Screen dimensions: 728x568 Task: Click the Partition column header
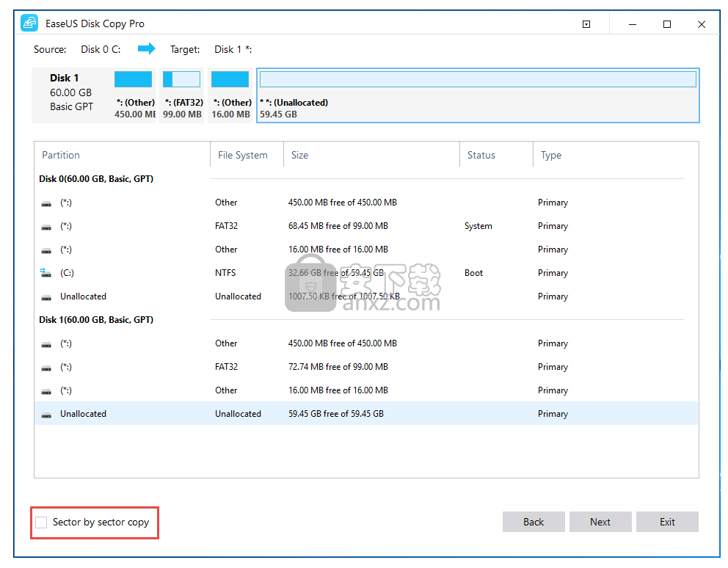(x=61, y=155)
